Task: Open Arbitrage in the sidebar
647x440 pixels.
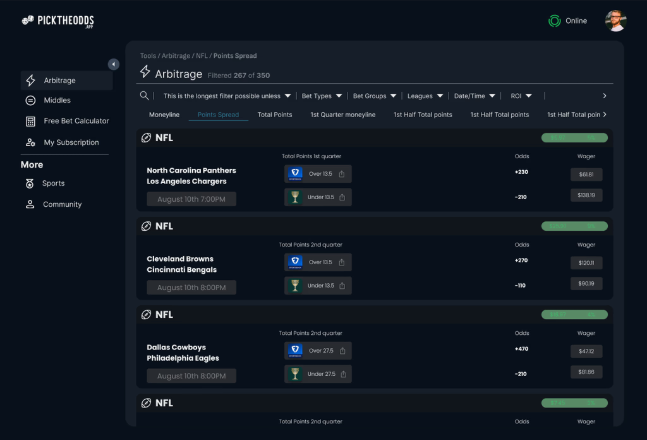Action: [x=66, y=80]
